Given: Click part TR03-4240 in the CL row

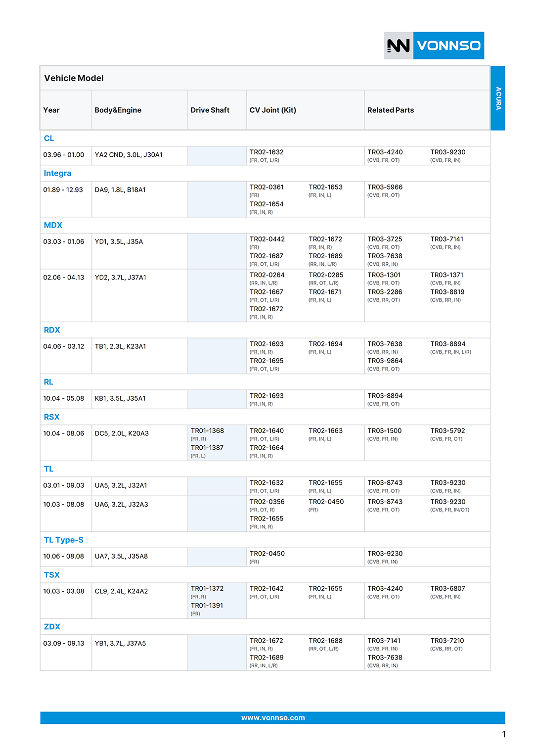Looking at the screenshot, I should (x=385, y=152).
